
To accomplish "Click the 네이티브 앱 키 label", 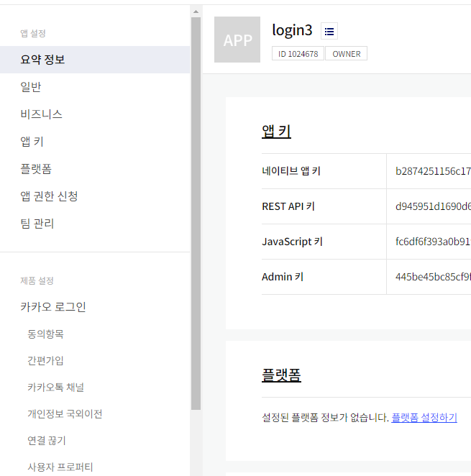I will 291,171.
